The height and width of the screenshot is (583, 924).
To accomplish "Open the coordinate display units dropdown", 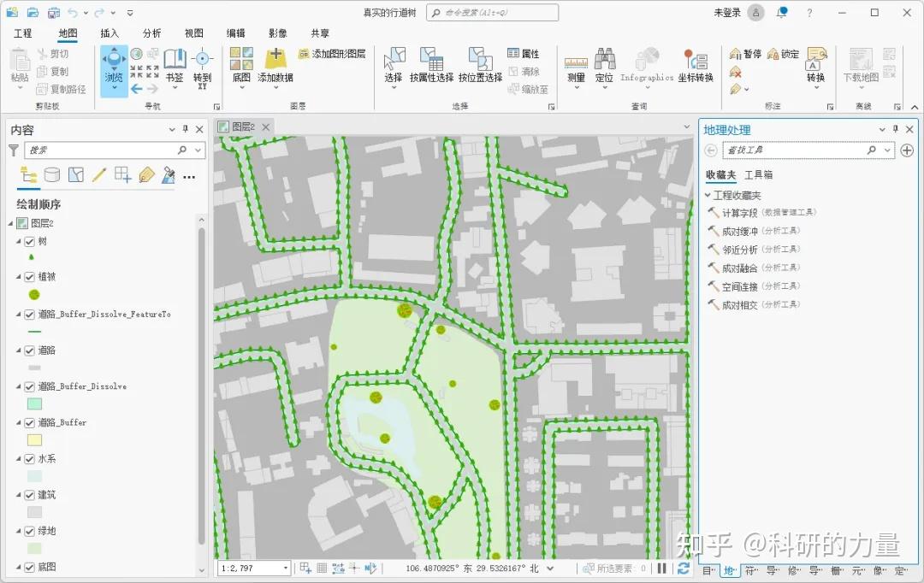I will [x=550, y=568].
